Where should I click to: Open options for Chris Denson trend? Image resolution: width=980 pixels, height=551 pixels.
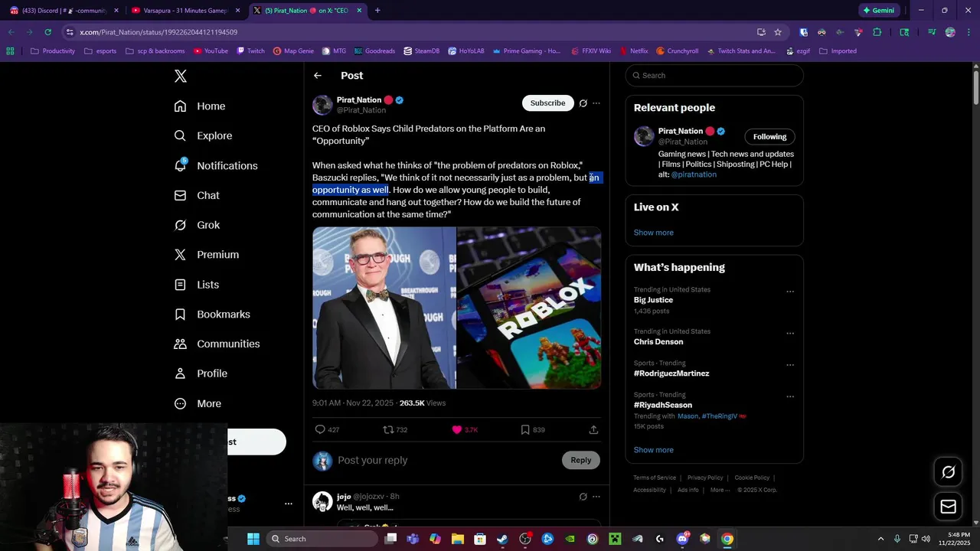tap(790, 334)
